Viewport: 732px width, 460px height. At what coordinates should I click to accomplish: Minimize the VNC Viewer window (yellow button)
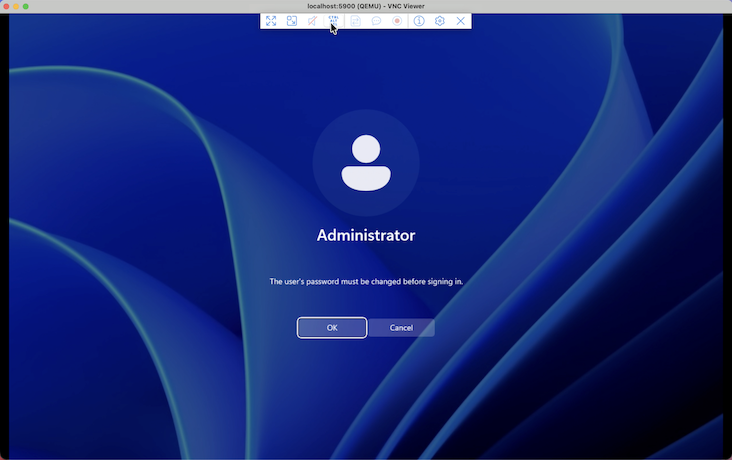pyautogui.click(x=16, y=6)
